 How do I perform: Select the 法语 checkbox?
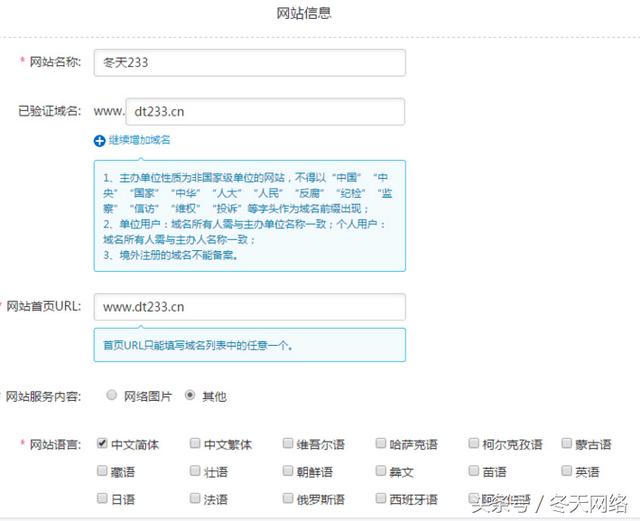point(196,498)
